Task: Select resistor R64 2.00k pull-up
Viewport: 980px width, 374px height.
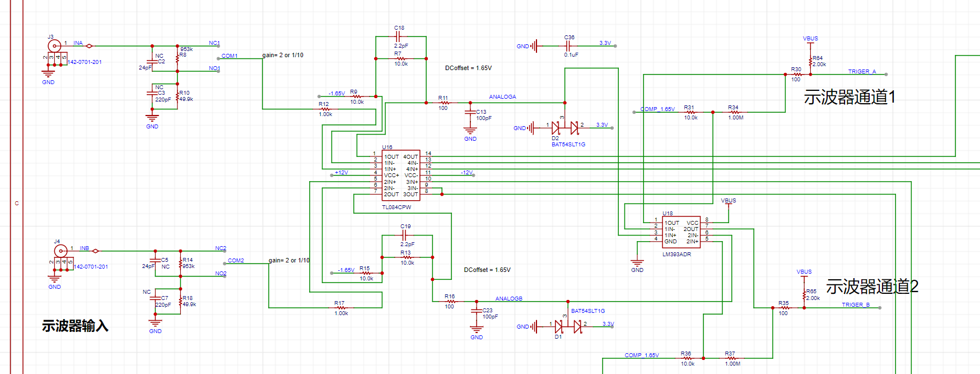Action: point(810,62)
